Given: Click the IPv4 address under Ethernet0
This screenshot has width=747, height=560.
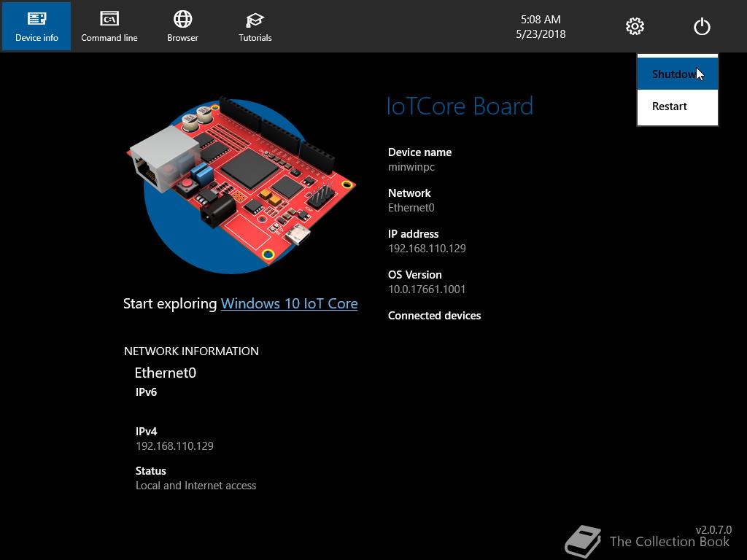Looking at the screenshot, I should point(174,446).
